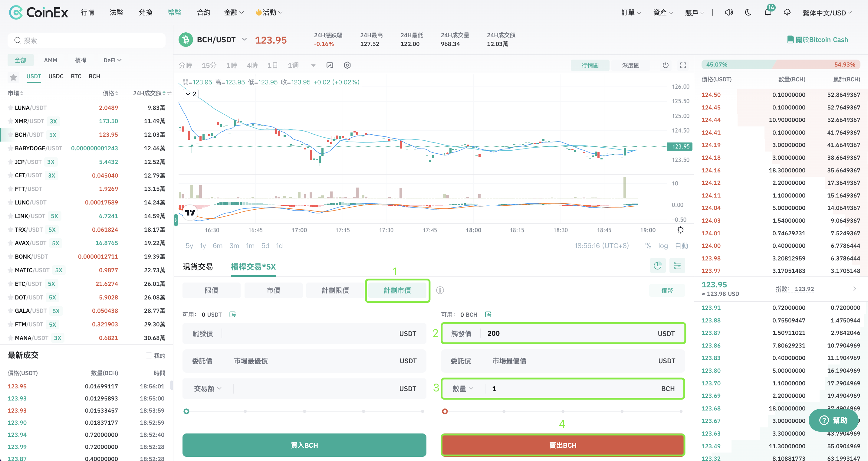
Task: Open 資產 dropdown
Action: click(x=663, y=12)
